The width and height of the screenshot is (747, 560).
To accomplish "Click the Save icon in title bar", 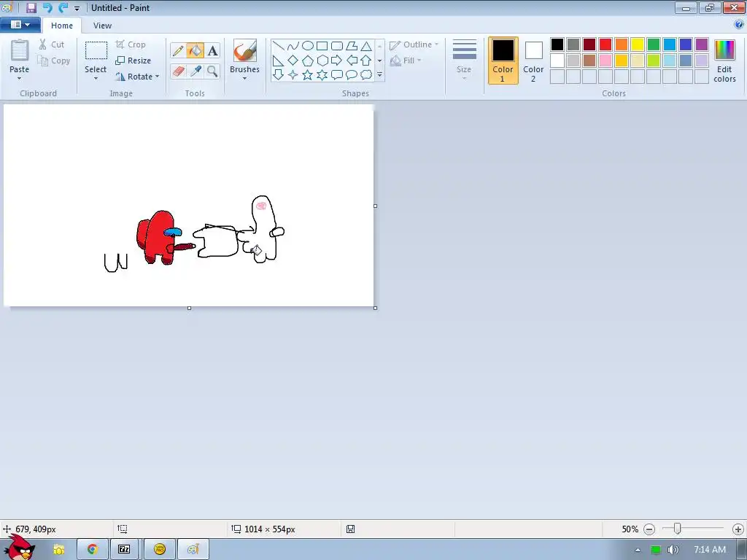I will (31, 7).
